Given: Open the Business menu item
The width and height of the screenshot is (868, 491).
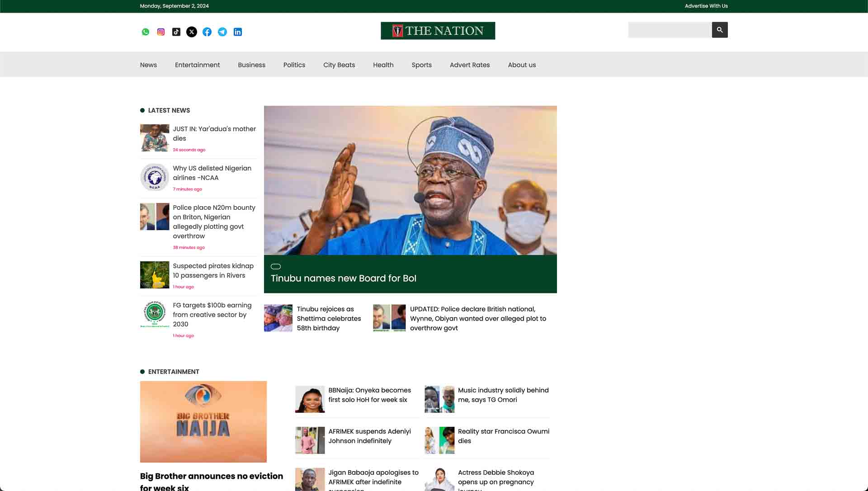Looking at the screenshot, I should (252, 65).
